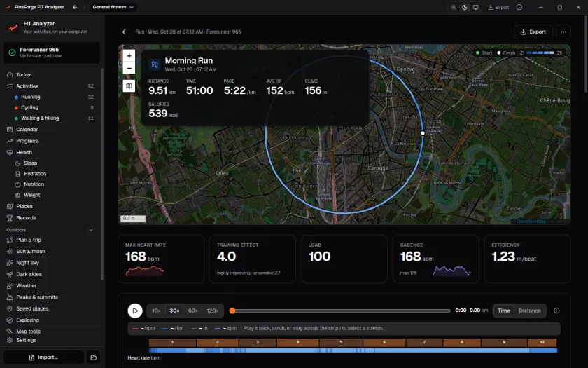Click the light theme sun icon
This screenshot has width=588, height=368.
(x=454, y=7)
